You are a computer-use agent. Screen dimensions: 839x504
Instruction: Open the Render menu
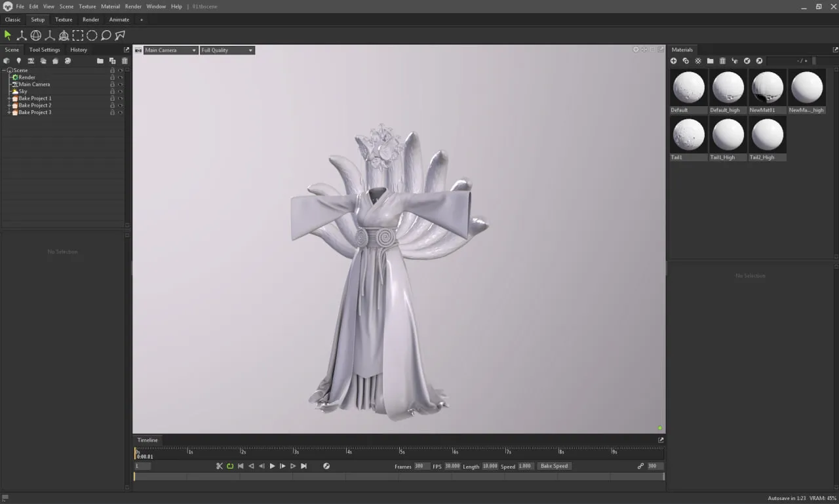coord(133,7)
